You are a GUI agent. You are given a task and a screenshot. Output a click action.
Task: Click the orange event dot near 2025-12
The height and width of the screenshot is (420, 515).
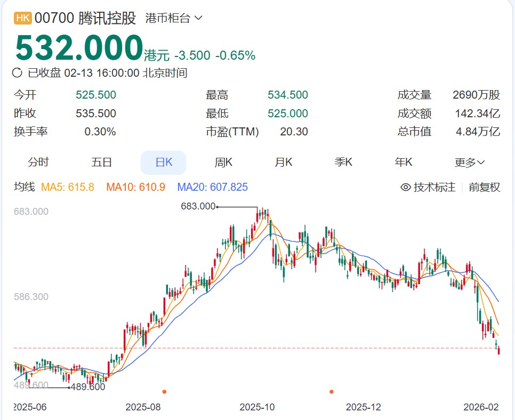(332, 391)
